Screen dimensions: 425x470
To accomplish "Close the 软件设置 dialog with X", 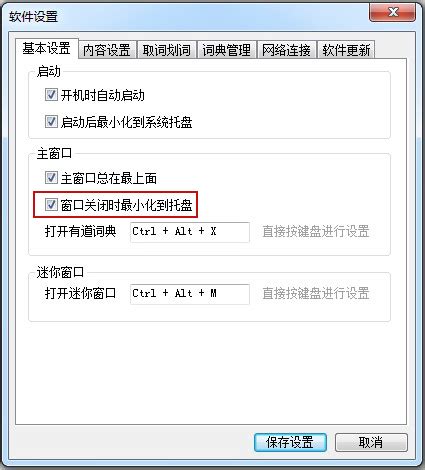I will click(x=392, y=13).
